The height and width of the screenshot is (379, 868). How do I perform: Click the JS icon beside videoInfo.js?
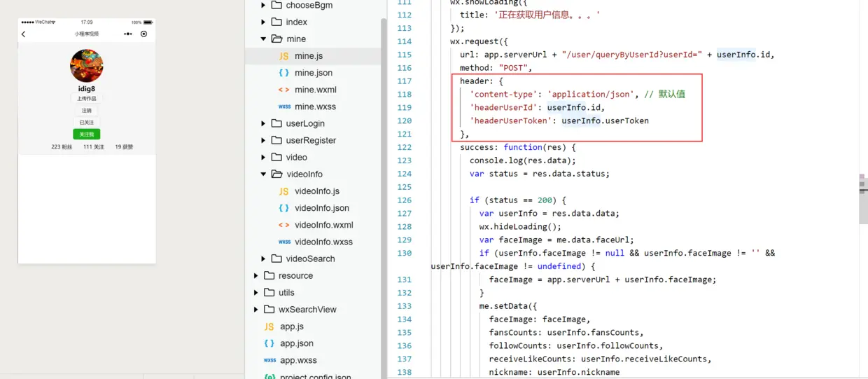point(283,191)
